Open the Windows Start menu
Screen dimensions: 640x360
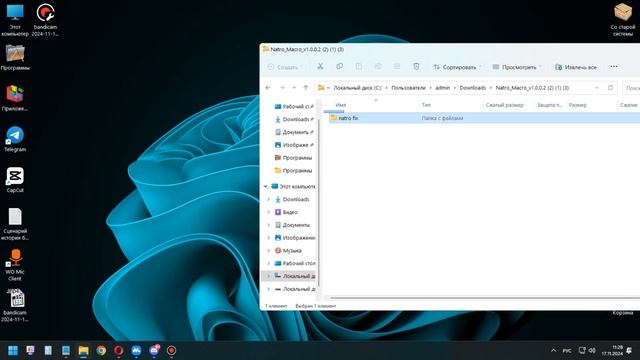pos(13,350)
